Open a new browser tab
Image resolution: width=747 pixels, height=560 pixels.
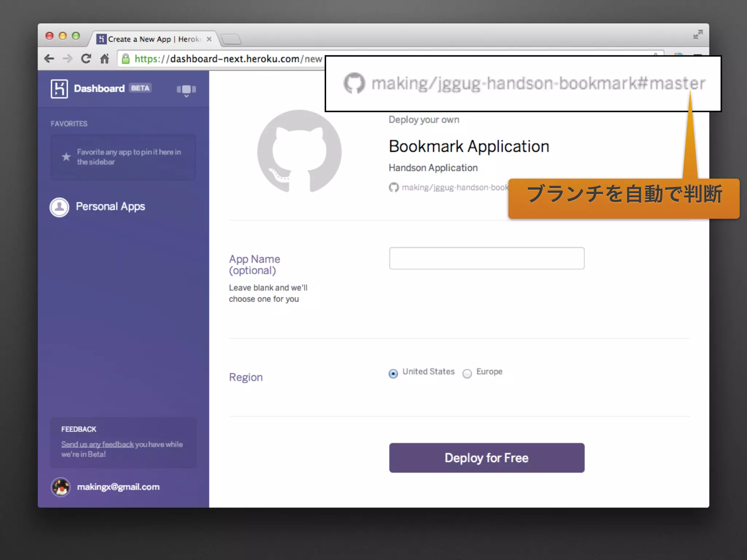pos(231,39)
